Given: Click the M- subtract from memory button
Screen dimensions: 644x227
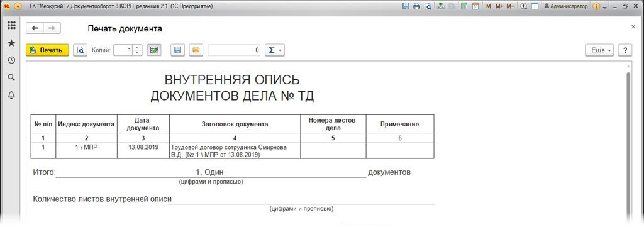Looking at the screenshot, I should [510, 6].
